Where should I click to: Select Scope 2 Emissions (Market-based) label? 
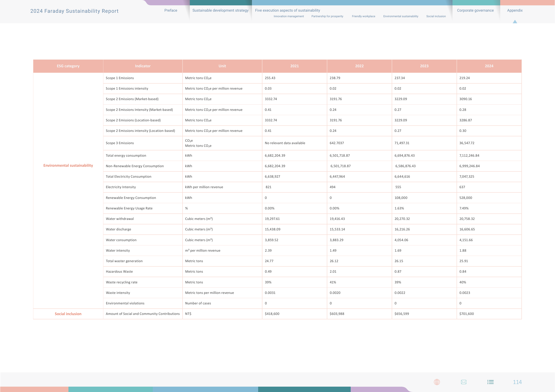pyautogui.click(x=132, y=99)
